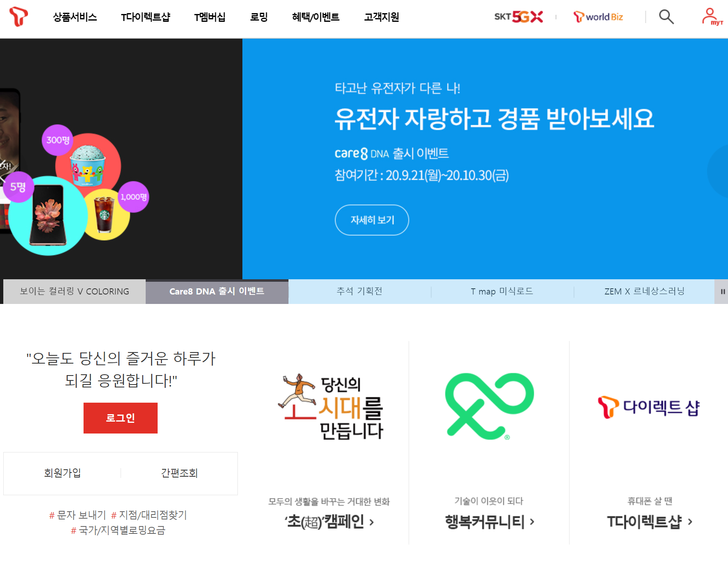Open the 로밍 menu

(x=259, y=17)
